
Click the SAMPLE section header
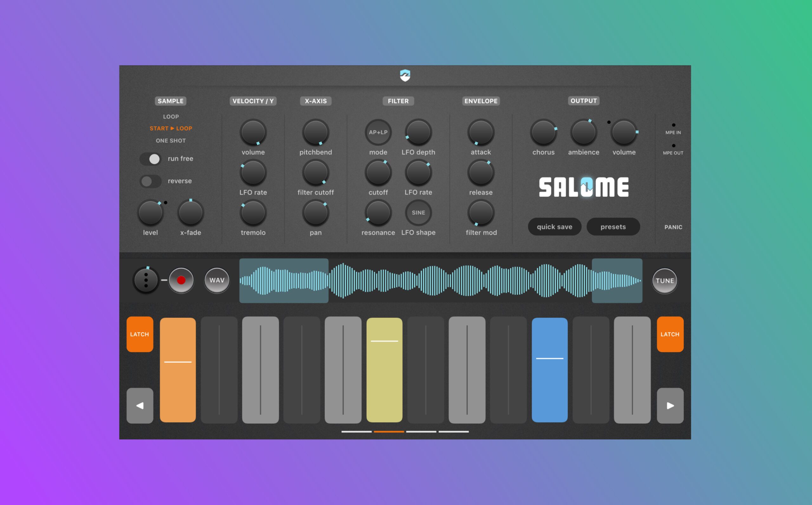[x=170, y=101]
